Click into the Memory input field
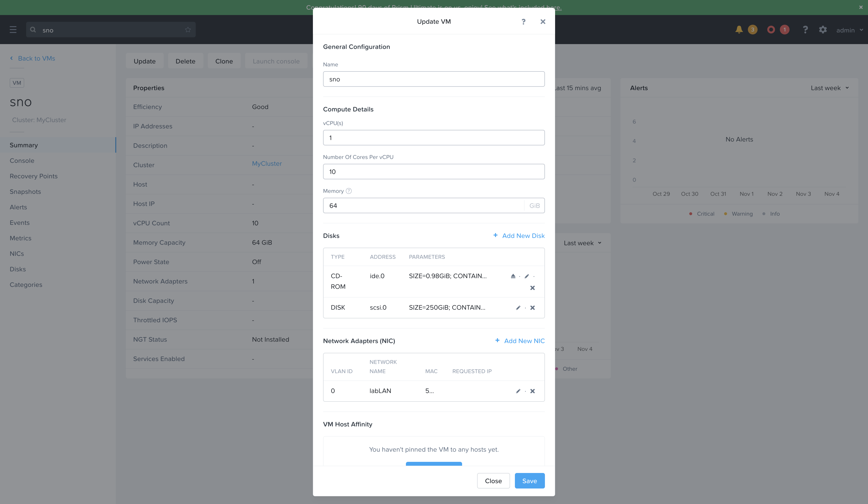The height and width of the screenshot is (504, 868). (x=423, y=205)
